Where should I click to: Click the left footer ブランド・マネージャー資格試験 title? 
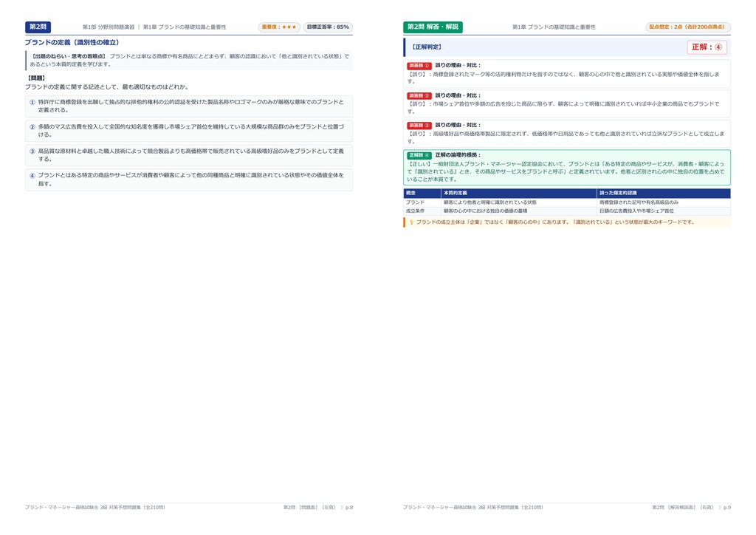coord(95,508)
